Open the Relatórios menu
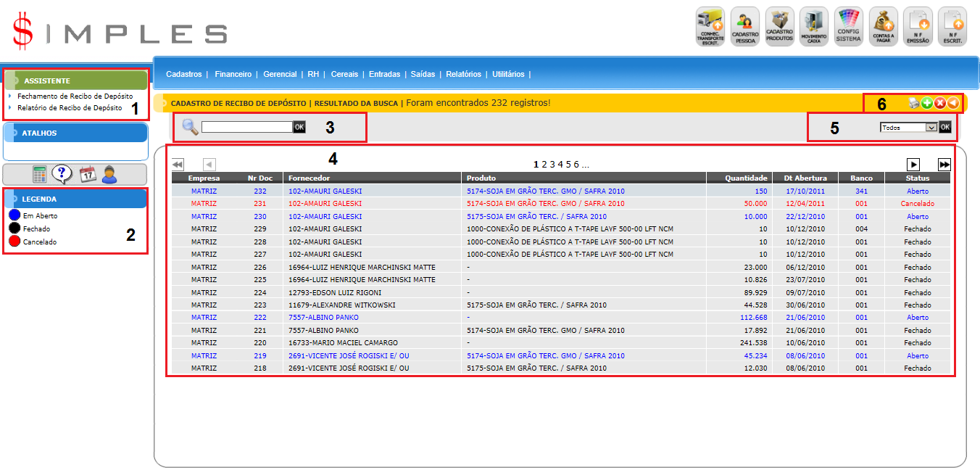The image size is (980, 470). click(x=463, y=74)
